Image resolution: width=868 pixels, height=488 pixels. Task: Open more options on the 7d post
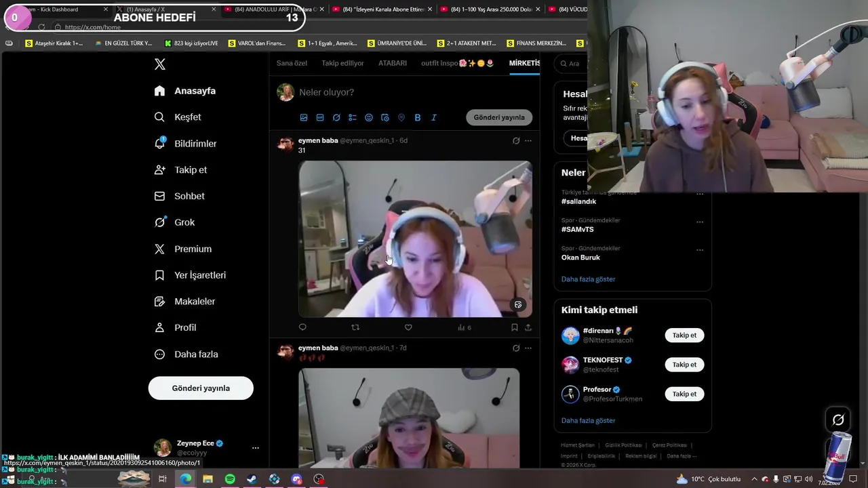pos(528,348)
